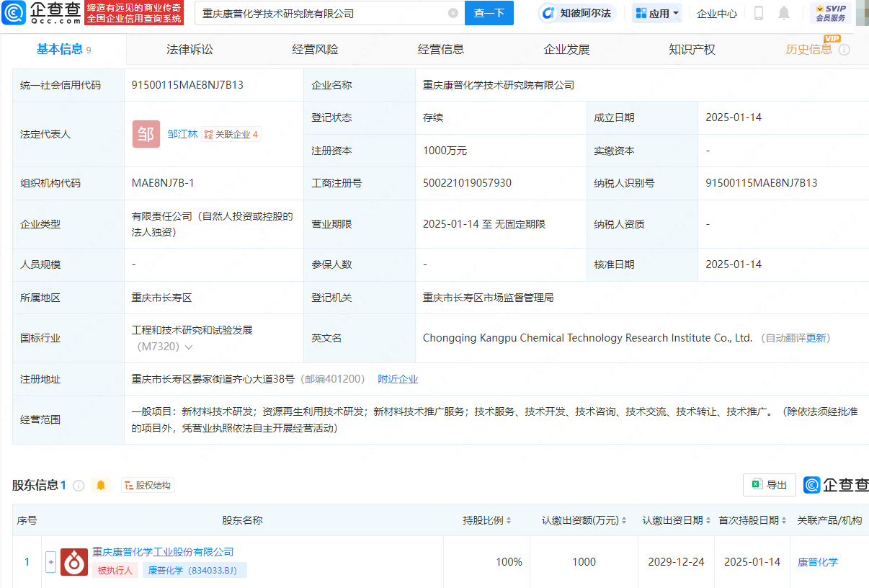Image resolution: width=869 pixels, height=588 pixels.
Task: Open the notification bell in top bar
Action: tap(784, 13)
